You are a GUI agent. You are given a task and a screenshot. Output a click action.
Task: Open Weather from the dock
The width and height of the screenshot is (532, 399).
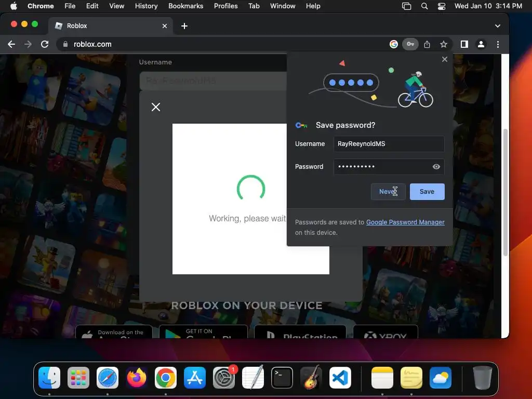click(x=441, y=378)
